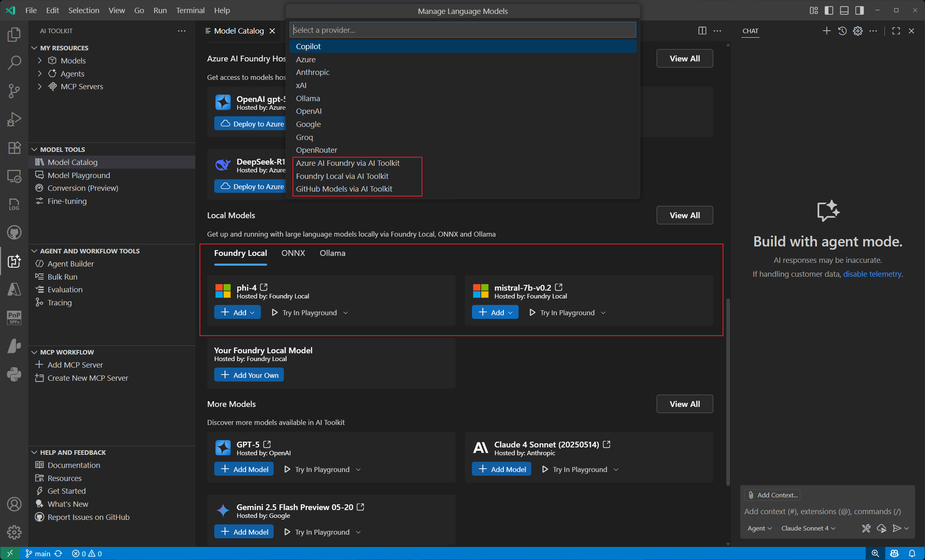Click Add Model for GPT-5
Viewport: 925px width, 560px height.
[244, 469]
